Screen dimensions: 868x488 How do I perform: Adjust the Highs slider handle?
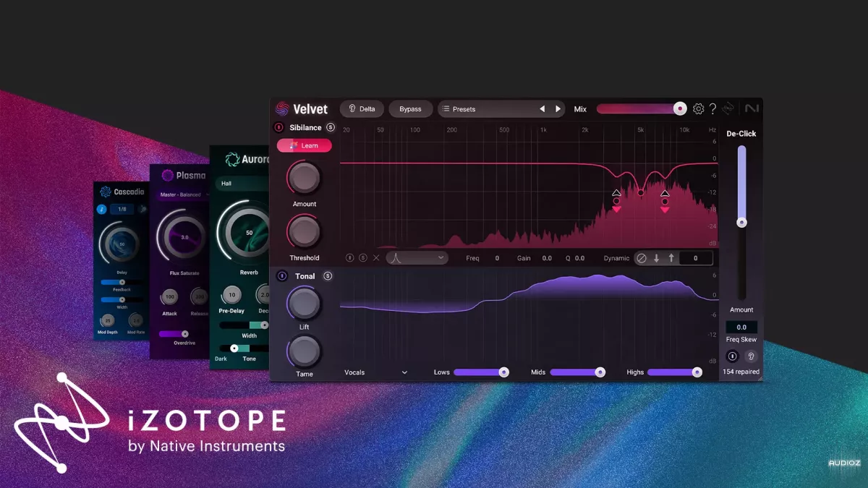tap(697, 372)
